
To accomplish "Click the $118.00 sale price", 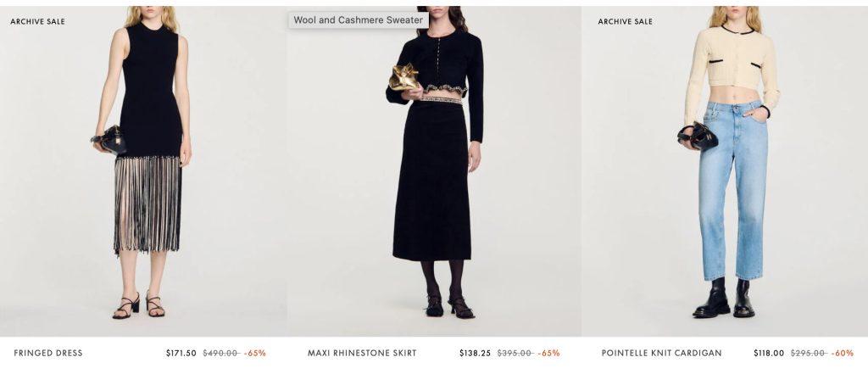I will point(769,353).
